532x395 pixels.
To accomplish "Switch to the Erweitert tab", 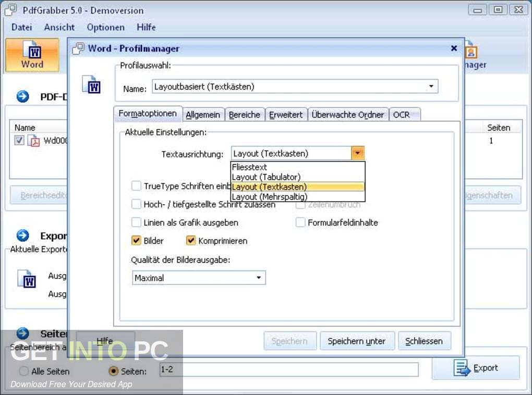I will click(286, 115).
